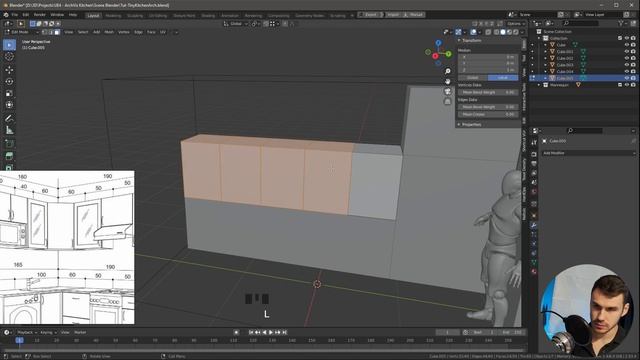Viewport: 640px width, 360px height.
Task: Select the Annotate pencil tool
Action: (9, 118)
